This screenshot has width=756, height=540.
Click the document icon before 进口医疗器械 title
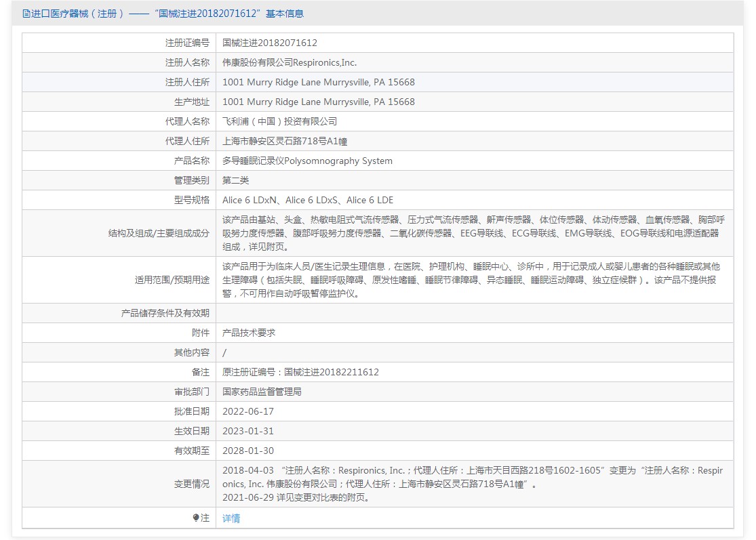coord(26,14)
